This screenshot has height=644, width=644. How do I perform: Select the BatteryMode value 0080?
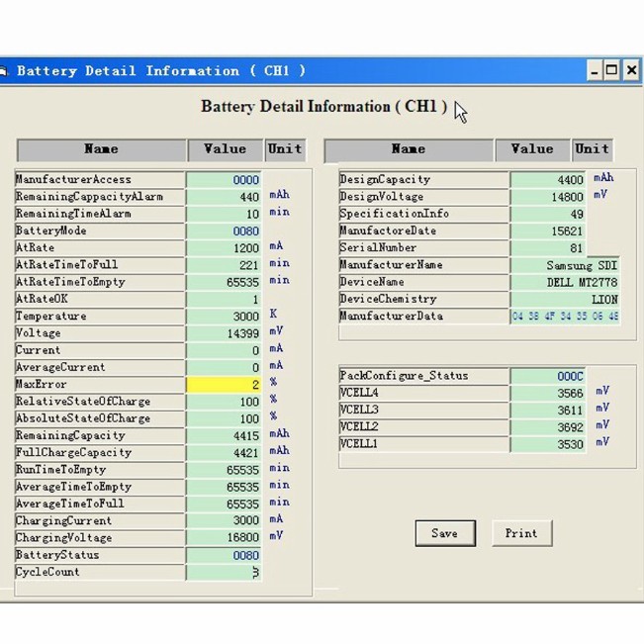224,231
